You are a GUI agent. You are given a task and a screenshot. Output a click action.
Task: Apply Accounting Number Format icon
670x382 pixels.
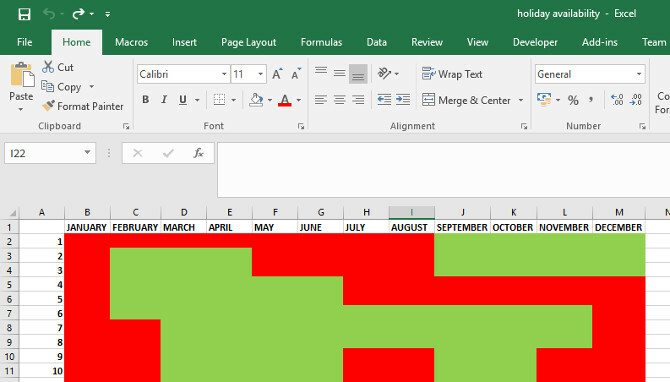544,100
